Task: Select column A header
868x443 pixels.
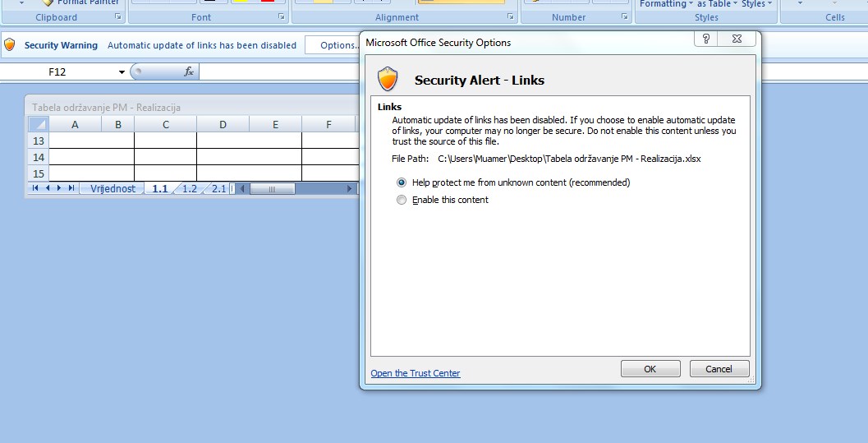Action: [x=76, y=125]
